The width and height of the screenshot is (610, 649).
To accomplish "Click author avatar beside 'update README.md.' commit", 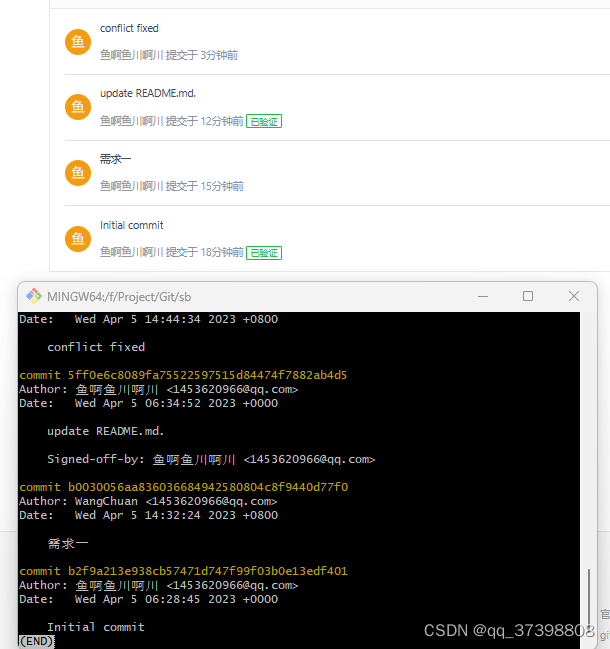I will 78,107.
